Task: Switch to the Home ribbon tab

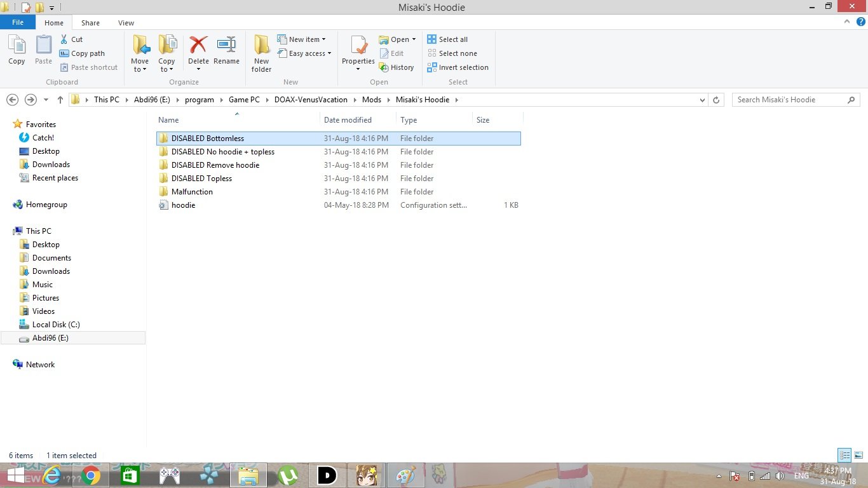Action: coord(54,23)
